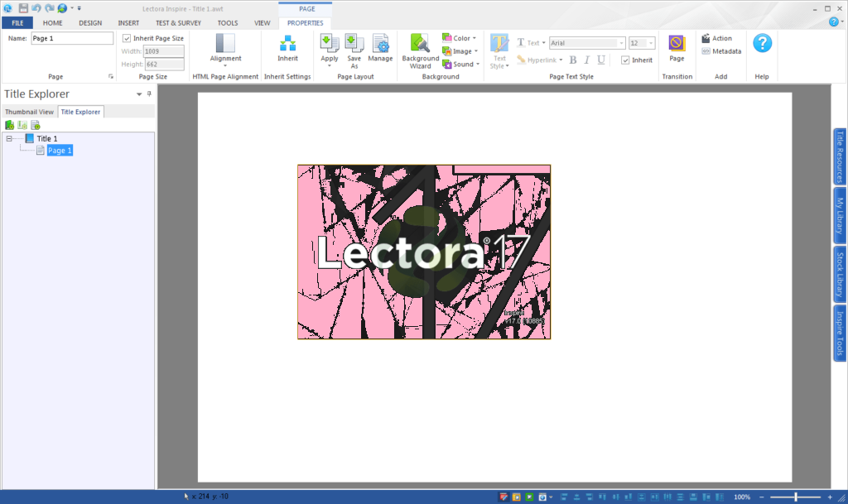
Task: Toggle the Inherit text style checkbox
Action: [x=625, y=60]
